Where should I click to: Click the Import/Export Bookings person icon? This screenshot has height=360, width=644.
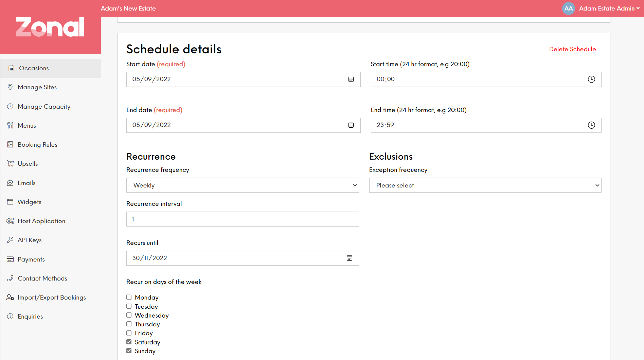click(x=10, y=298)
